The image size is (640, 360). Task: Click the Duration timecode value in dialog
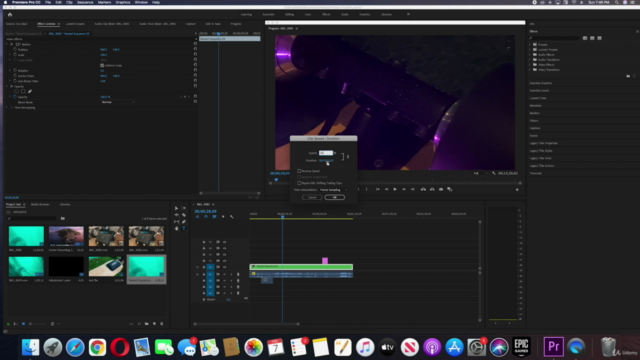326,160
